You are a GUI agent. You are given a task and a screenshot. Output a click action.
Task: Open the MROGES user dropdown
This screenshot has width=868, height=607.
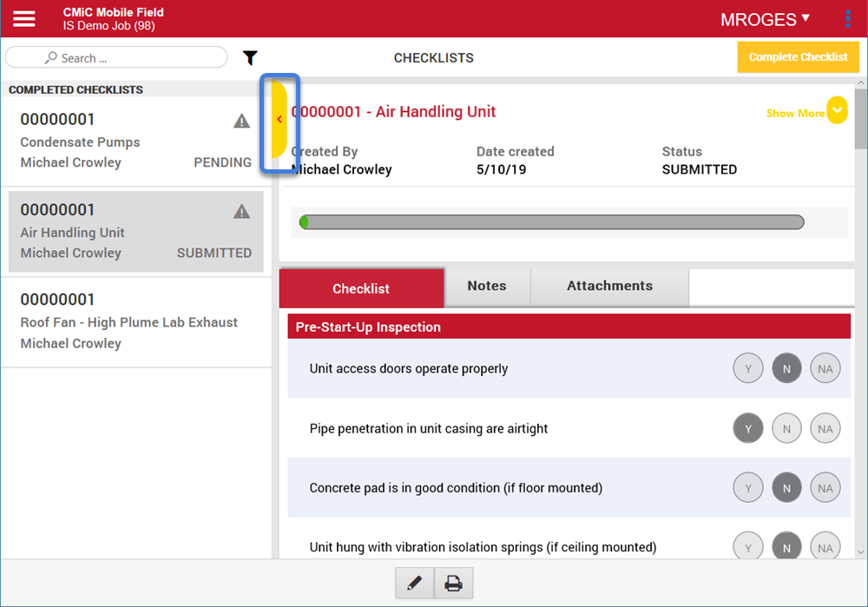coord(765,19)
